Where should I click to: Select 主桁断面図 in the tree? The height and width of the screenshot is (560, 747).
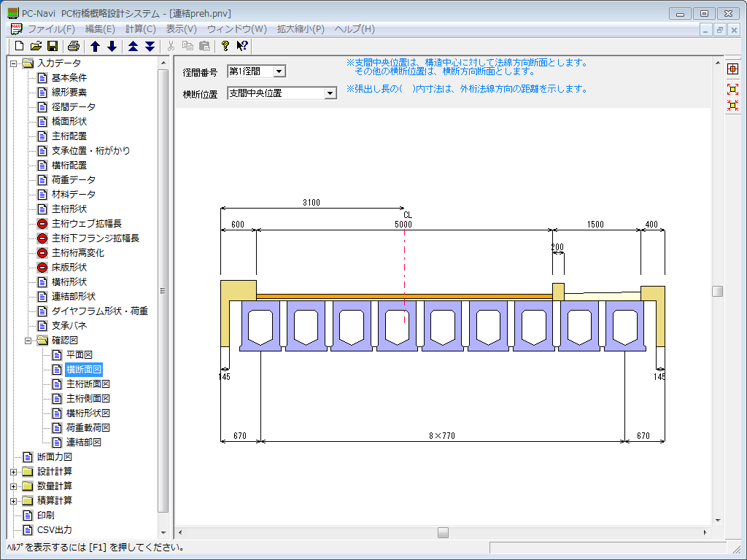88,384
